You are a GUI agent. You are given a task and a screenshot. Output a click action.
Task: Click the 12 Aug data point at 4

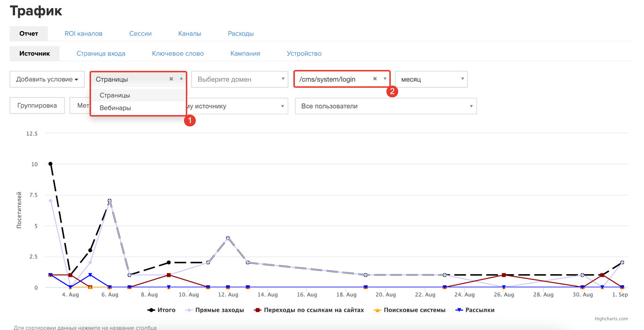click(228, 238)
